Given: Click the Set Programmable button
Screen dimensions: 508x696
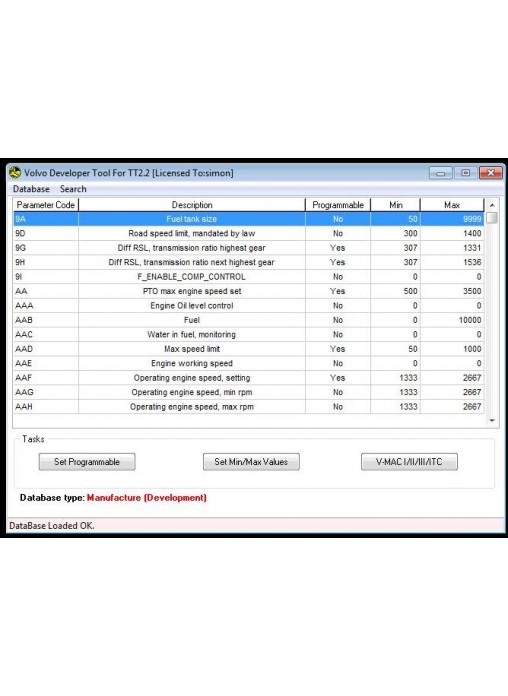Looking at the screenshot, I should (x=87, y=462).
